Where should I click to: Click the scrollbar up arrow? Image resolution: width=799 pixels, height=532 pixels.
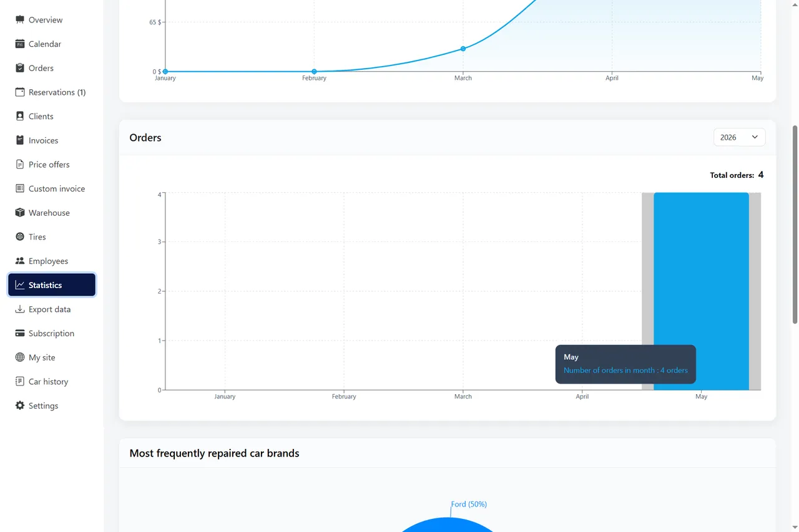(795, 4)
